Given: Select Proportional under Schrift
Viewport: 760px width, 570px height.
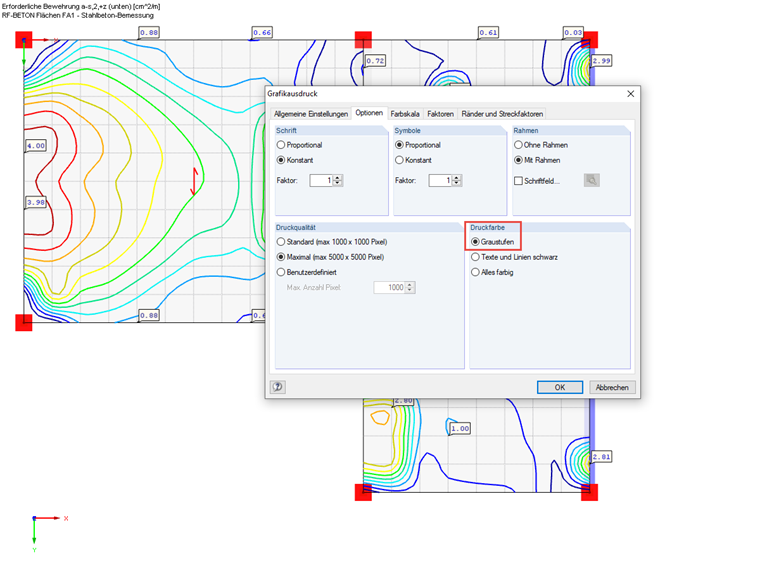Looking at the screenshot, I should [x=299, y=145].
